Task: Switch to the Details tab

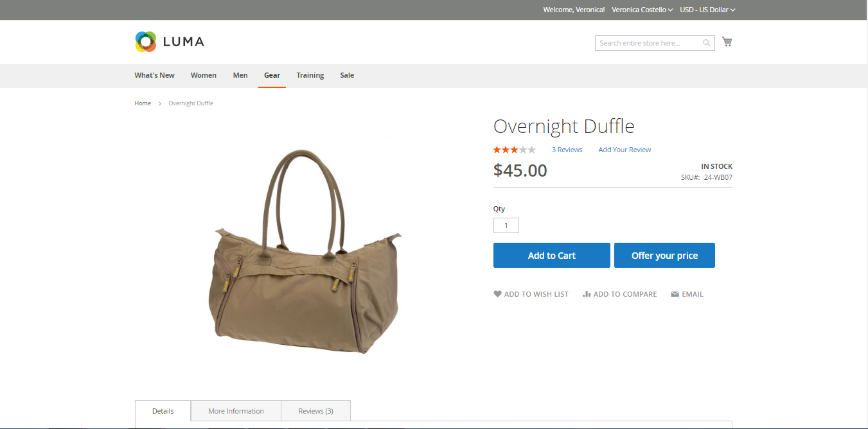Action: coord(163,411)
